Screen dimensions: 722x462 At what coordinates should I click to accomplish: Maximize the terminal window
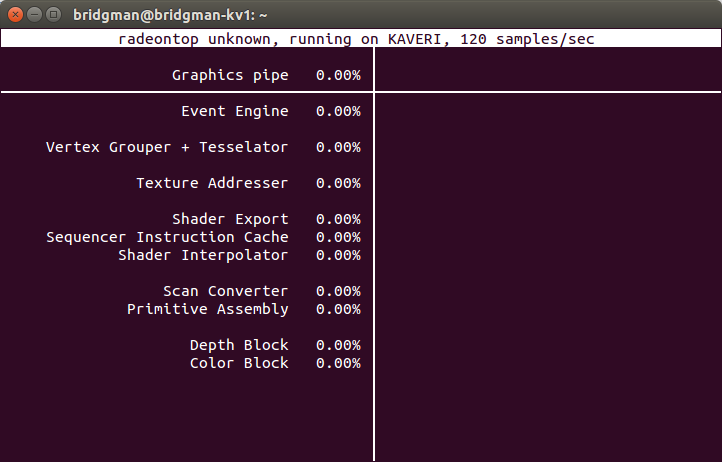pos(53,15)
